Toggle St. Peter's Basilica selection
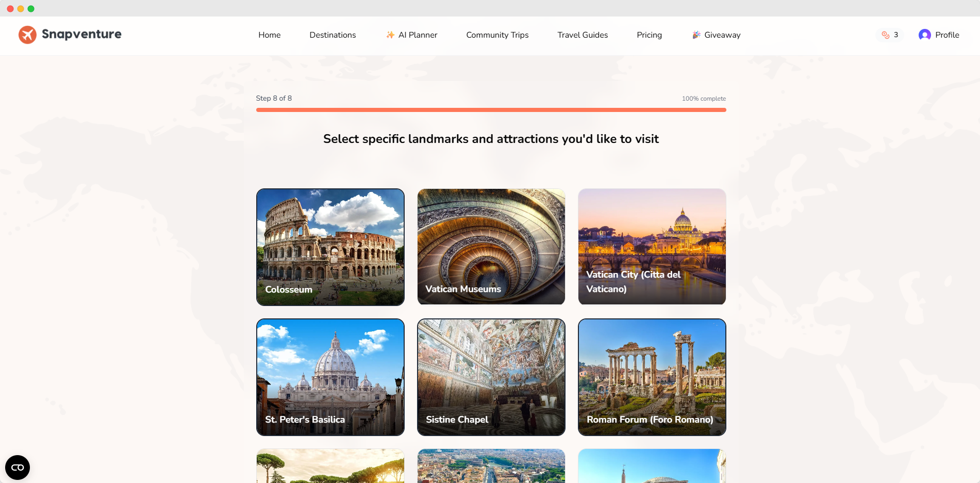 point(330,377)
